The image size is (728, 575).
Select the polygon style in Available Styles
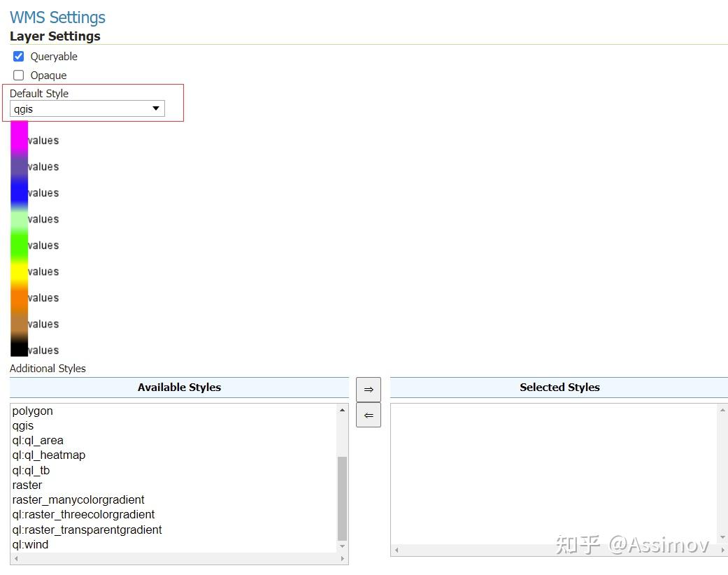point(32,411)
